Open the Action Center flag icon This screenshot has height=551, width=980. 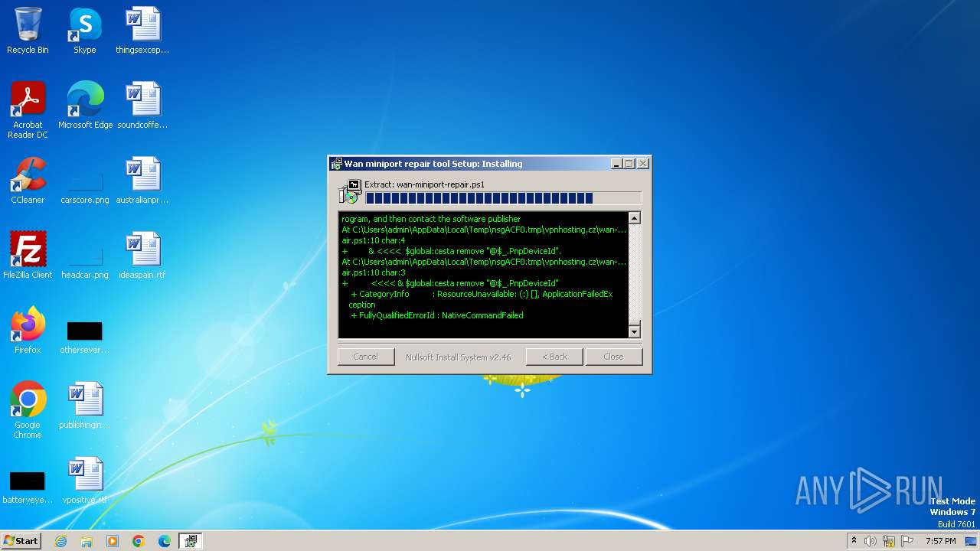tap(907, 541)
